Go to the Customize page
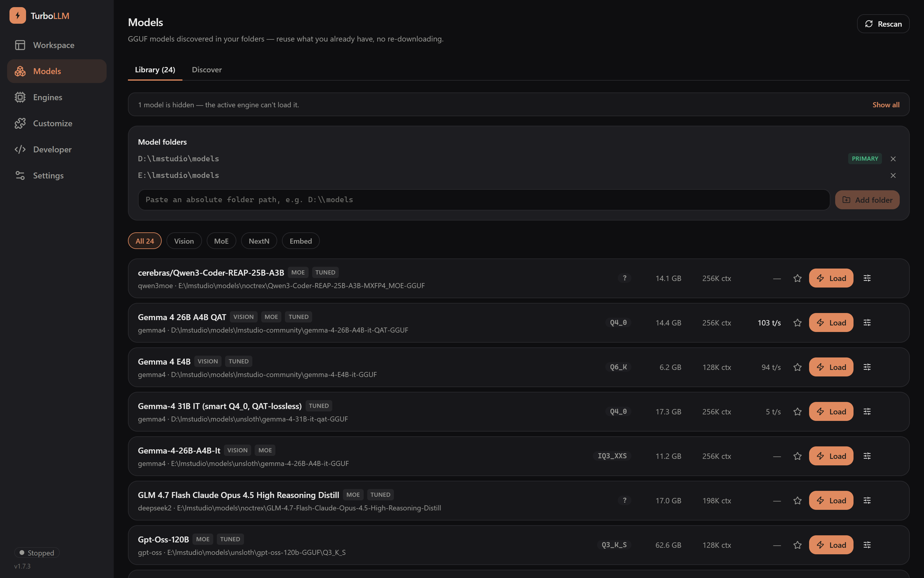924x578 pixels. coord(57,123)
